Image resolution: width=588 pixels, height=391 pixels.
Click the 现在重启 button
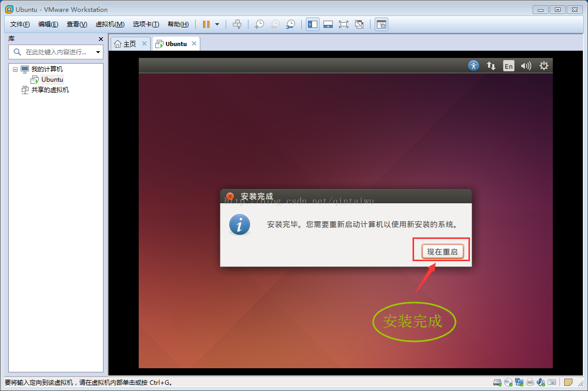(x=443, y=251)
